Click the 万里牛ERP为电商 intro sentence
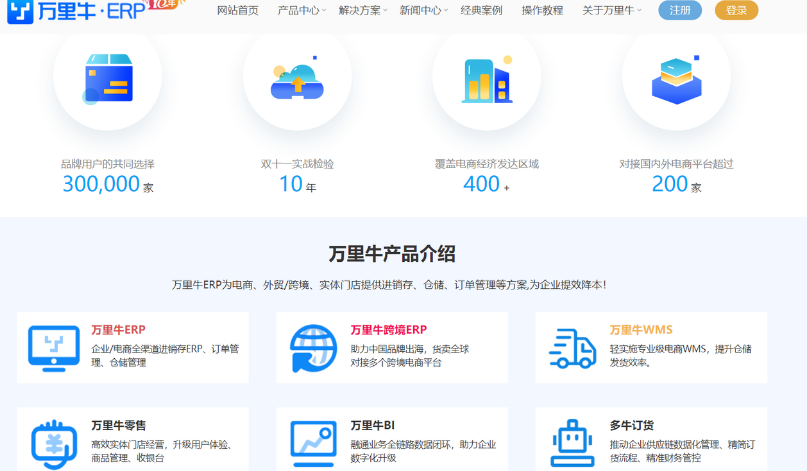 coord(389,285)
